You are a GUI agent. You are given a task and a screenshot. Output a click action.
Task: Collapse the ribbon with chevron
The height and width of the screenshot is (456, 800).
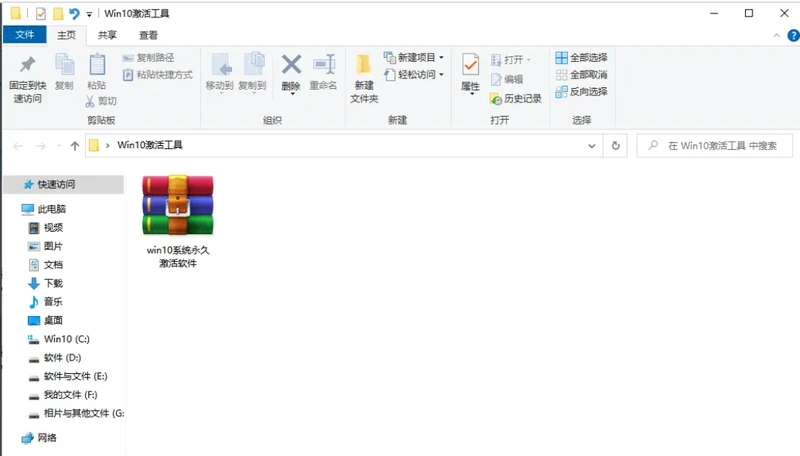777,35
